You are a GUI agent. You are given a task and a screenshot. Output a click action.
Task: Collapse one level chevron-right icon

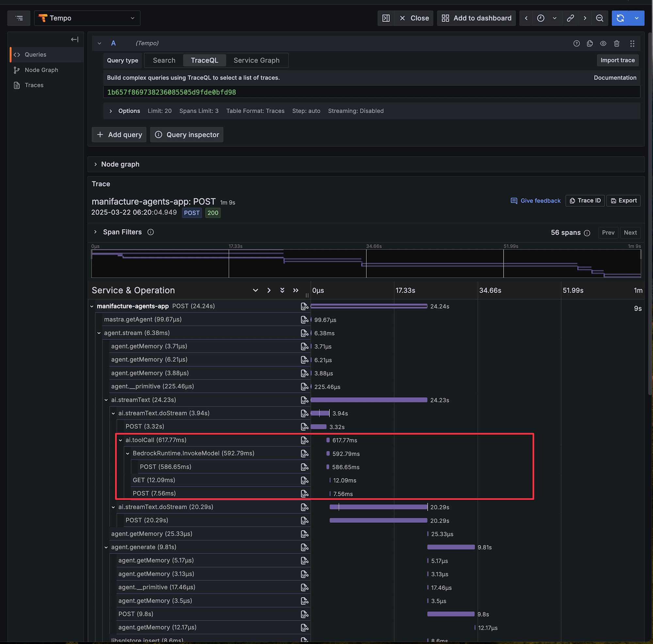coord(269,290)
